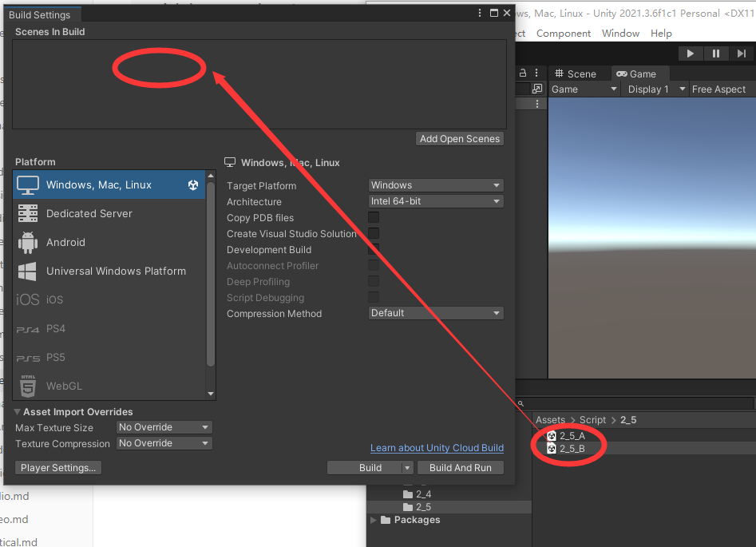Open Learn about Unity Cloud Build link

[437, 448]
